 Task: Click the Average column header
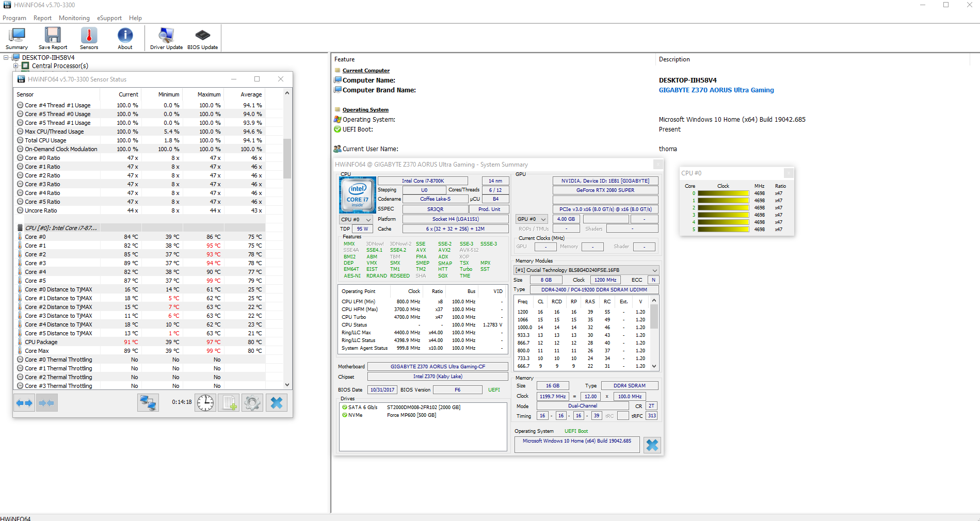(x=251, y=94)
